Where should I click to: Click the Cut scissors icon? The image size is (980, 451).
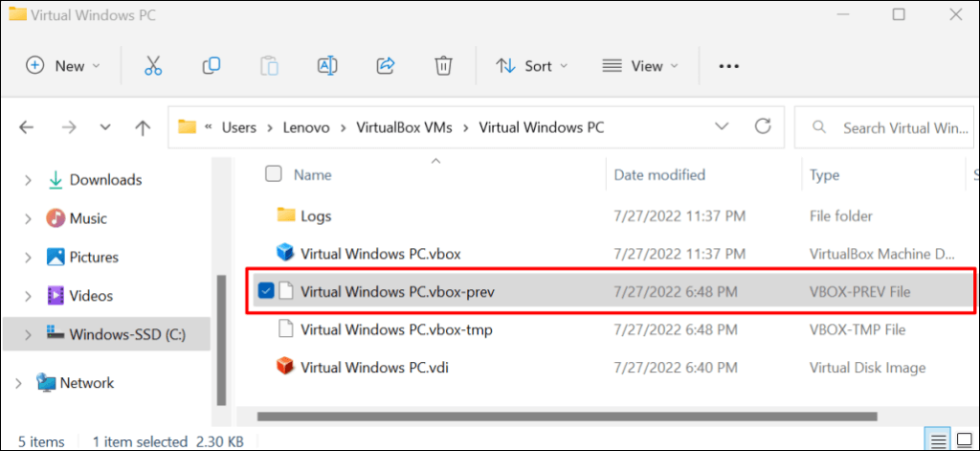pos(153,65)
